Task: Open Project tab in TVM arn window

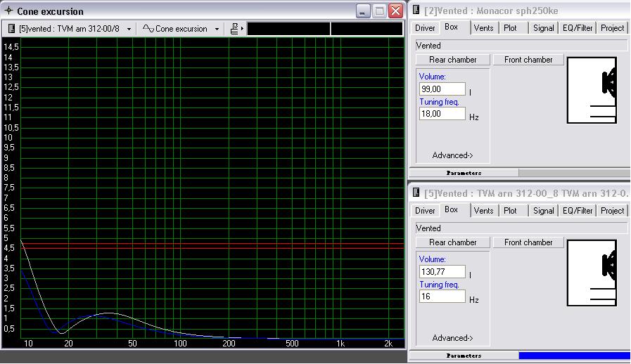Action: (613, 210)
